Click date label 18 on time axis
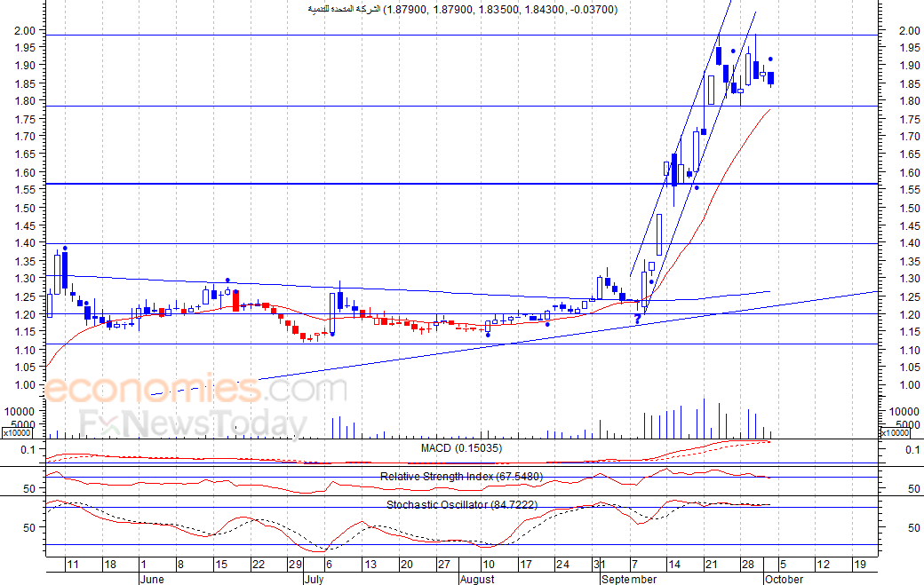 (110, 565)
